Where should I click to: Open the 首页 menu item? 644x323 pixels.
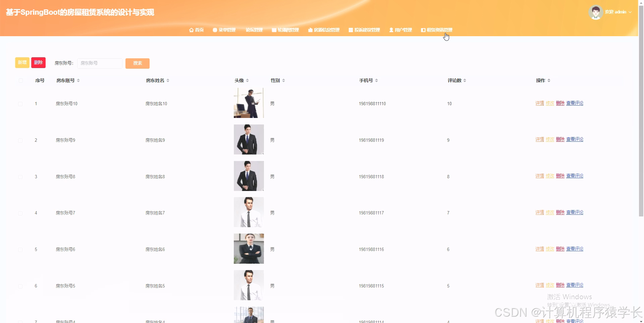pyautogui.click(x=199, y=30)
